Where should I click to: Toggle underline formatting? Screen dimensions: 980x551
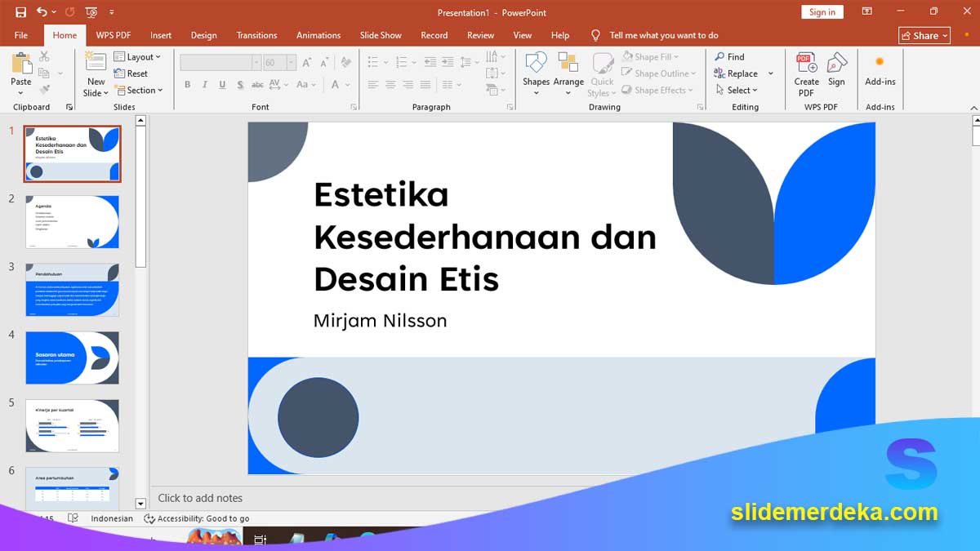click(x=221, y=84)
